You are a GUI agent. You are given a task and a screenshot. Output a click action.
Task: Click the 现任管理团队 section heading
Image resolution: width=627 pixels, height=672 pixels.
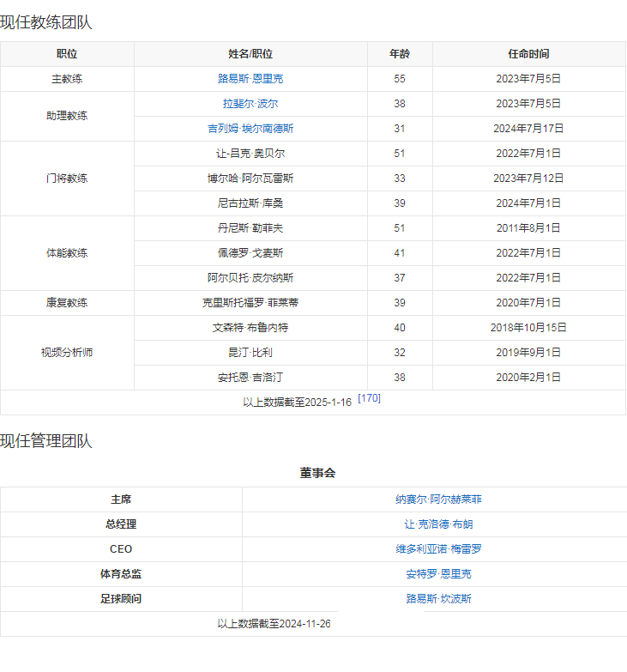(46, 441)
